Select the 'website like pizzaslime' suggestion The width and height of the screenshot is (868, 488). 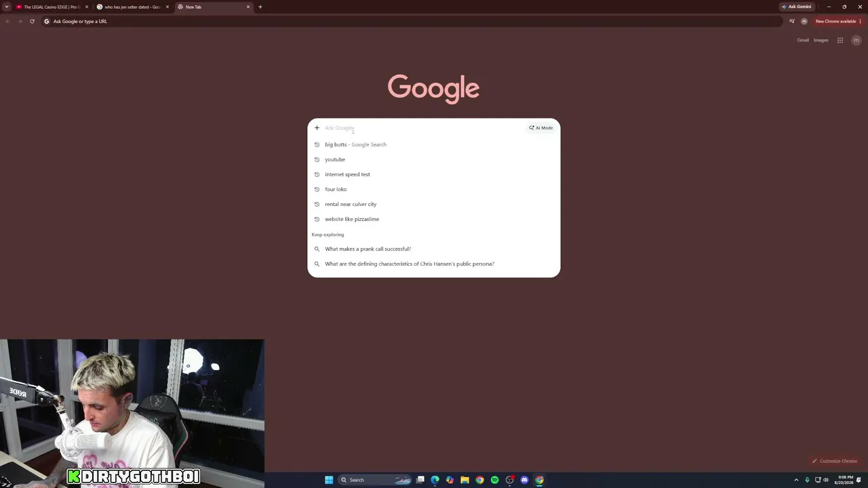(x=434, y=219)
